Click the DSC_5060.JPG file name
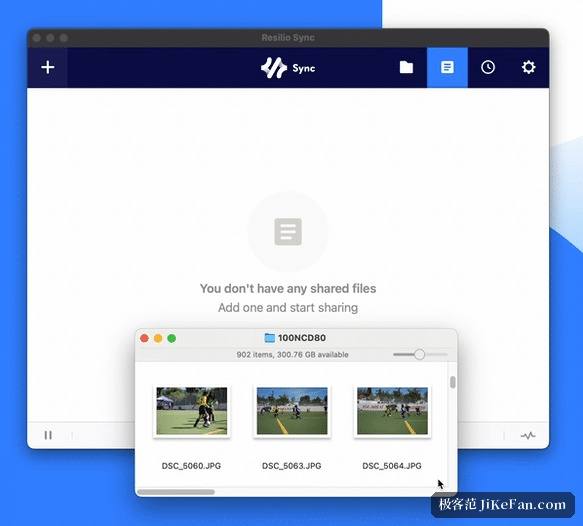Viewport: 583px width, 526px height. click(x=191, y=466)
